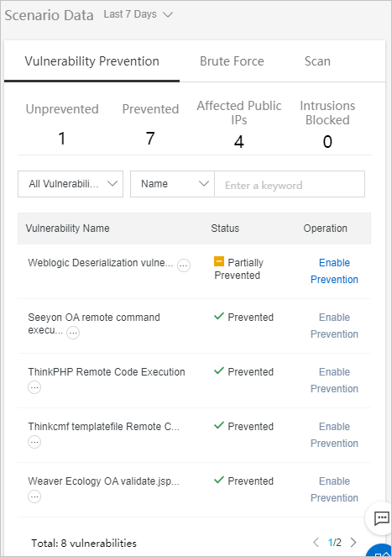Viewport: 392px width, 557px height.
Task: Select the Vulnerability Prevention tab
Action: pos(91,61)
